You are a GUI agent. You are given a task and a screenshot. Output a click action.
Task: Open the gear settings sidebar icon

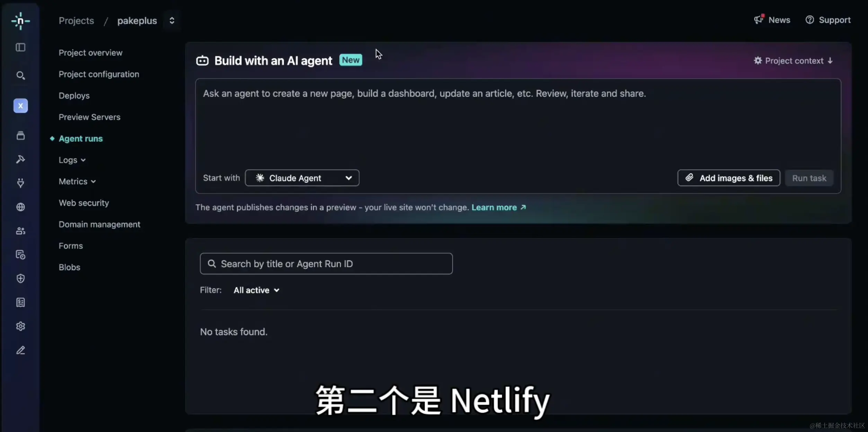(x=20, y=326)
